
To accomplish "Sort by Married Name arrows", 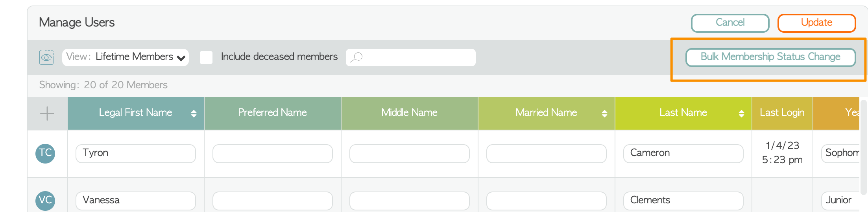I will pyautogui.click(x=604, y=113).
